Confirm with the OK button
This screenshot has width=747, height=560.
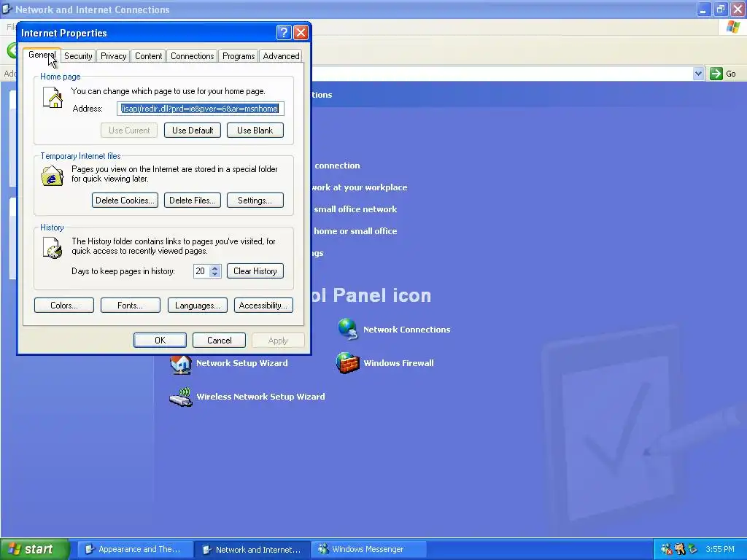pyautogui.click(x=160, y=341)
